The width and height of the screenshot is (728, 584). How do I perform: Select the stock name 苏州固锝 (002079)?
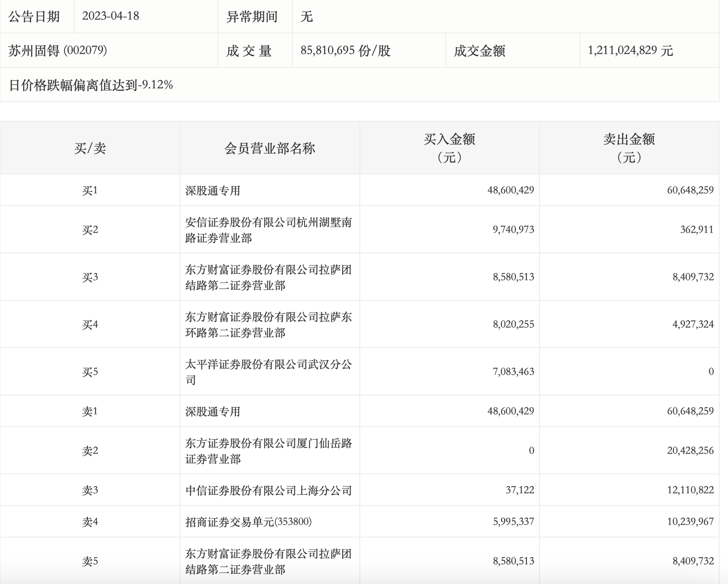coord(58,51)
